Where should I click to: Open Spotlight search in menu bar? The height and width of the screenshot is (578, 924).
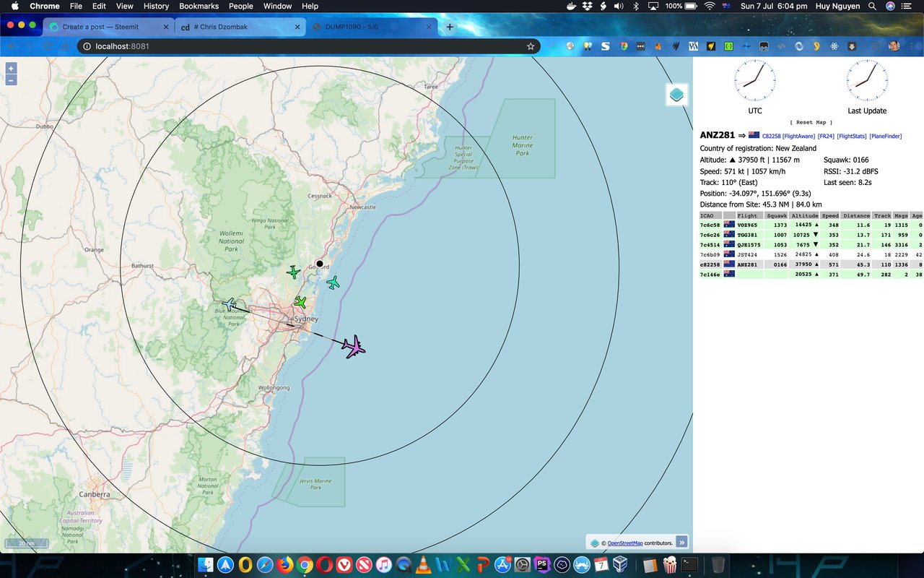pyautogui.click(x=872, y=6)
